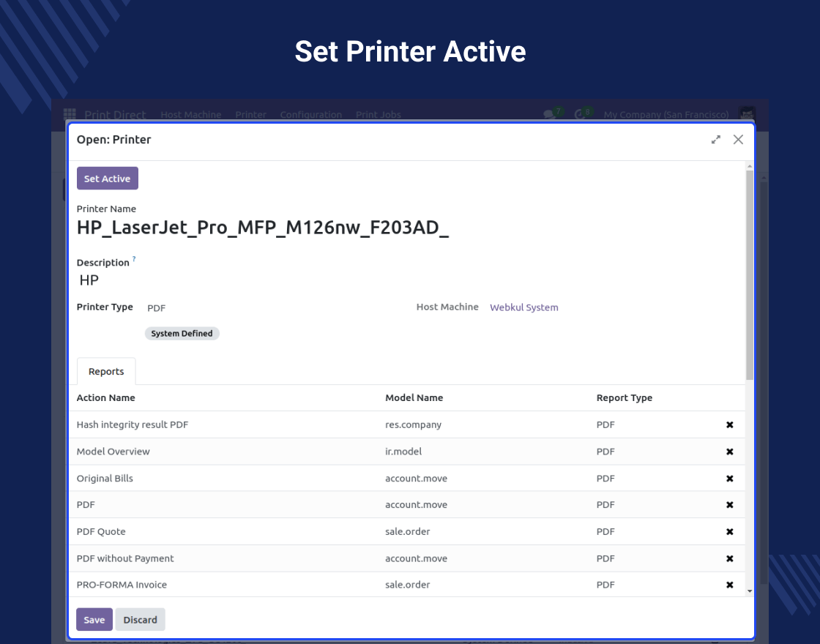Switch to the Reports tab
Image resolution: width=820 pixels, height=644 pixels.
[105, 371]
